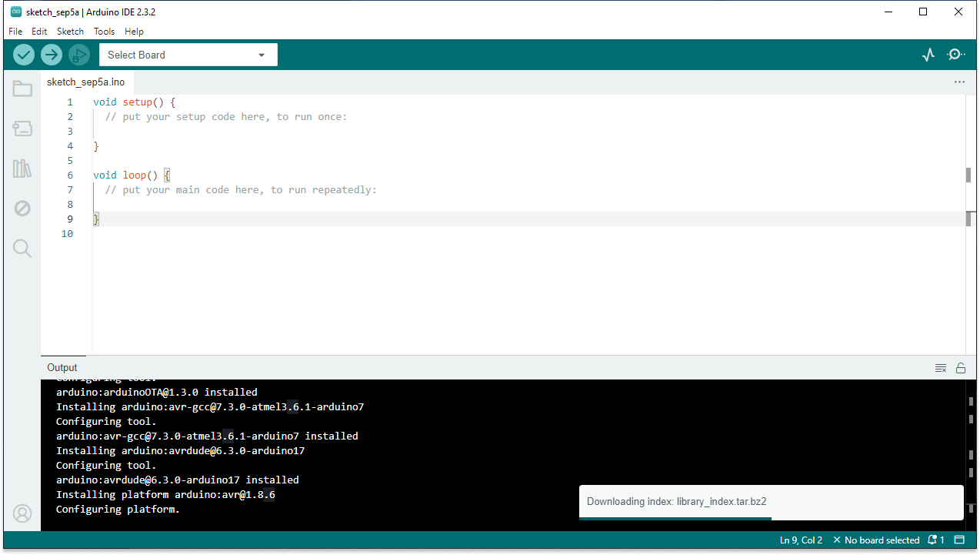Viewport: 980px width, 555px height.
Task: Open the Help menu
Action: click(134, 32)
